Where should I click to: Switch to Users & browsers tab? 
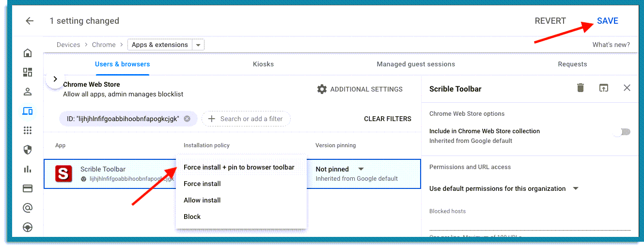click(x=122, y=64)
